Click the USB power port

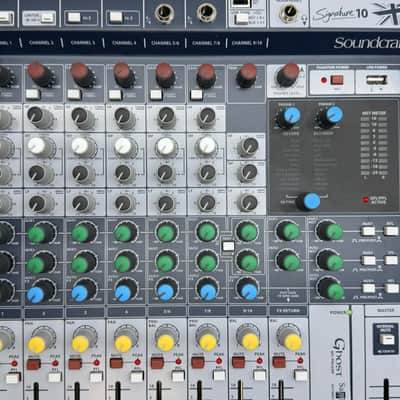[376, 80]
